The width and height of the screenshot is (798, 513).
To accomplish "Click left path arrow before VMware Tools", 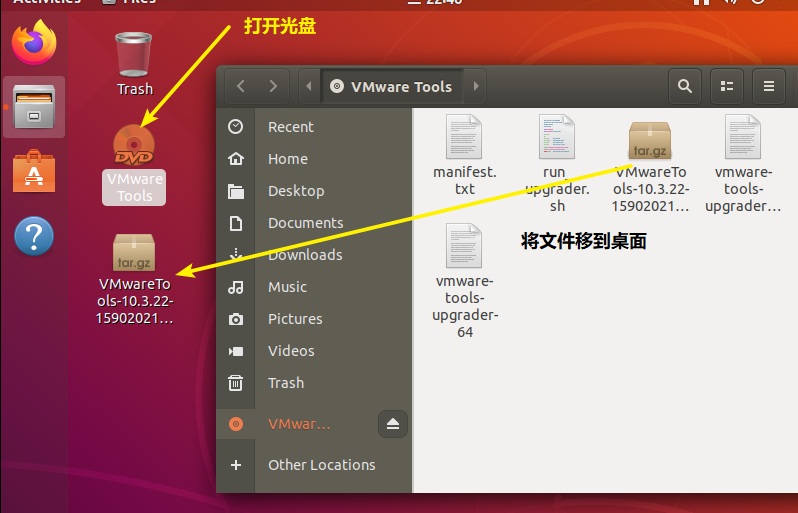I will click(x=308, y=86).
